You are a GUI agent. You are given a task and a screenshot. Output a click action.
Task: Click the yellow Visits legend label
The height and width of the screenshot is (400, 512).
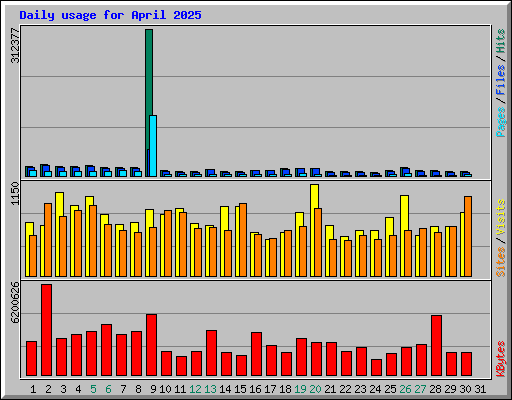tap(501, 218)
